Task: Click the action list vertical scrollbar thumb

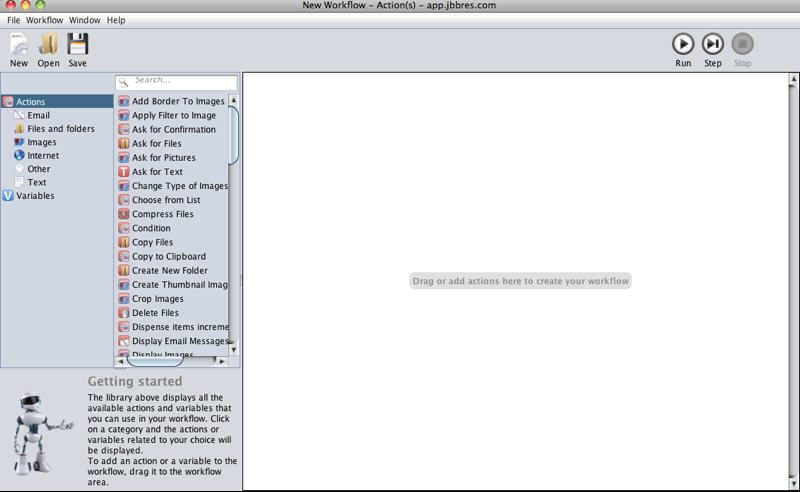Action: 234,135
